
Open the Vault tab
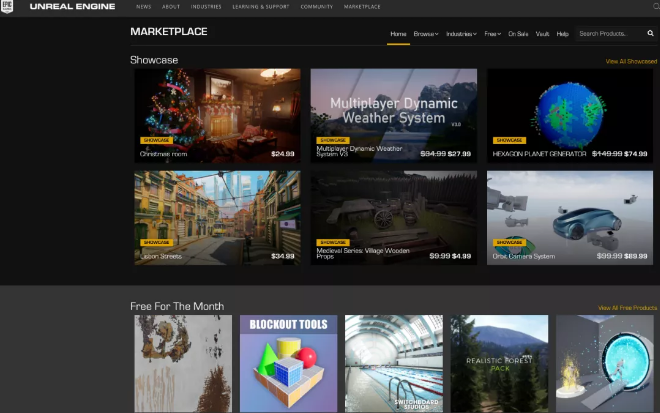pyautogui.click(x=542, y=34)
